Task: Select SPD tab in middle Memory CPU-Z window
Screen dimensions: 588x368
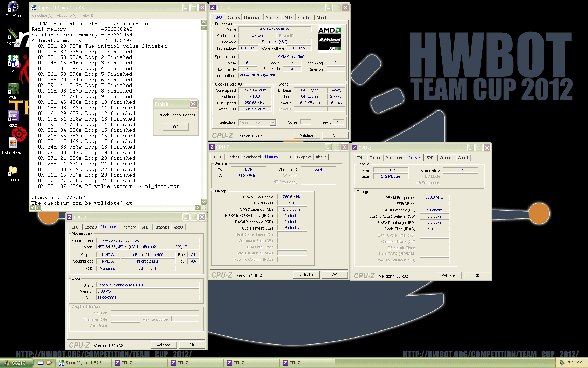Action: pyautogui.click(x=288, y=157)
